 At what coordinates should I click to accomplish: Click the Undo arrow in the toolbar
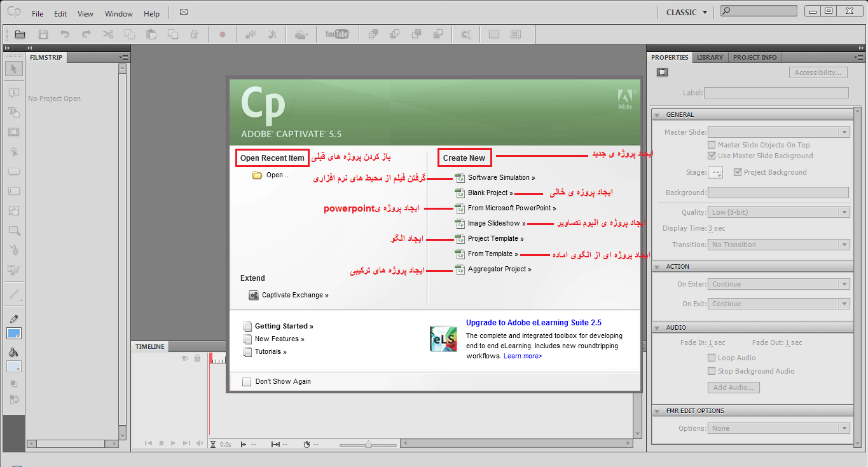tap(65, 34)
